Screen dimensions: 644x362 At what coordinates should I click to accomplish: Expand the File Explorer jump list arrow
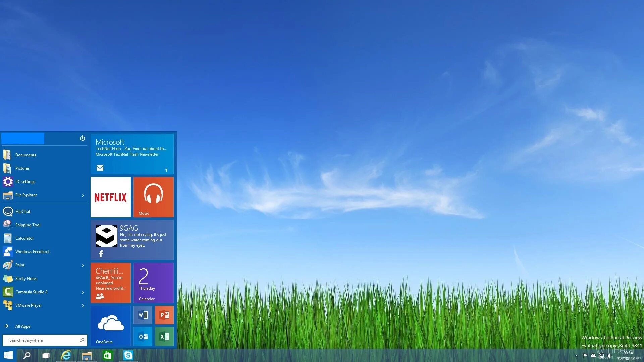[x=83, y=195]
